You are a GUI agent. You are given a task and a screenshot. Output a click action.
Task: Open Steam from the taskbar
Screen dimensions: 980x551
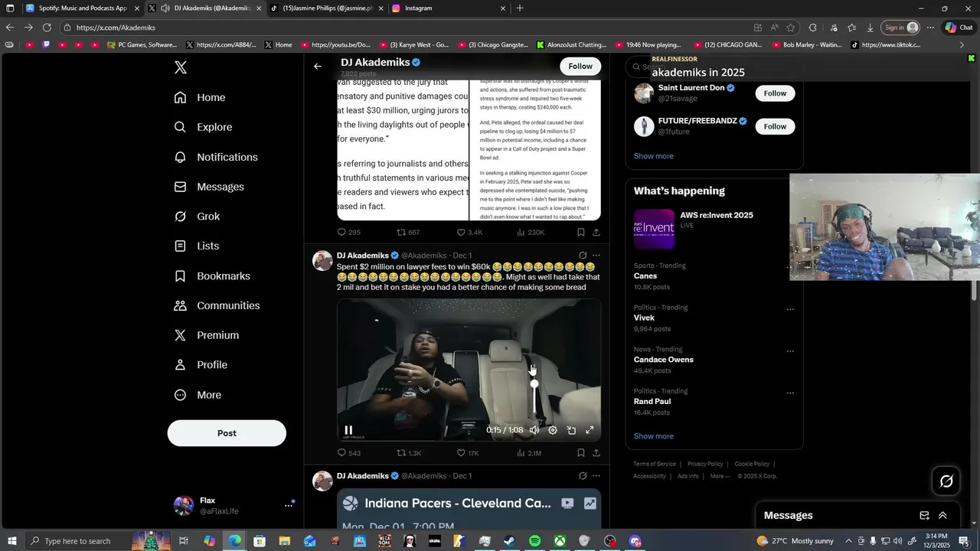coord(509,541)
